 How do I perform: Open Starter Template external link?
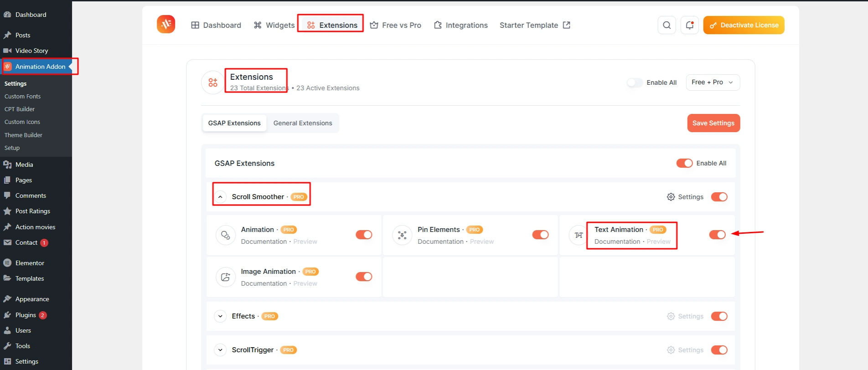[x=535, y=25]
